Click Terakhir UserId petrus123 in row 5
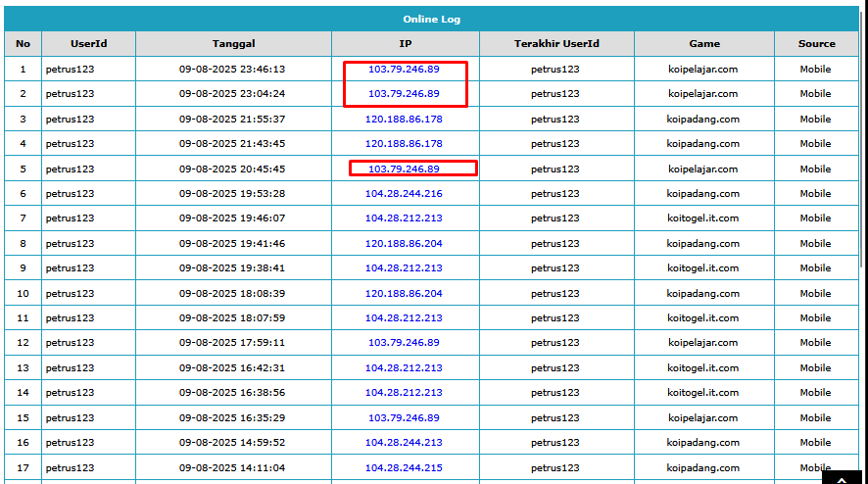 (x=555, y=169)
